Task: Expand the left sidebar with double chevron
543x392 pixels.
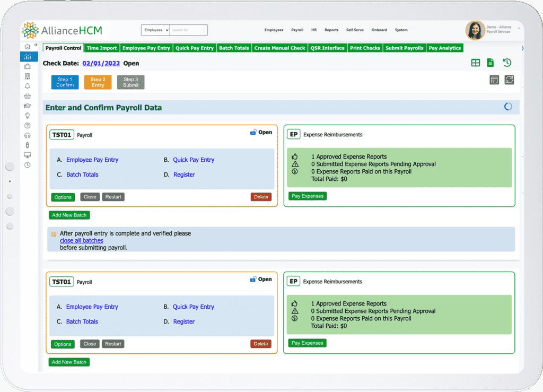Action: 36,46
